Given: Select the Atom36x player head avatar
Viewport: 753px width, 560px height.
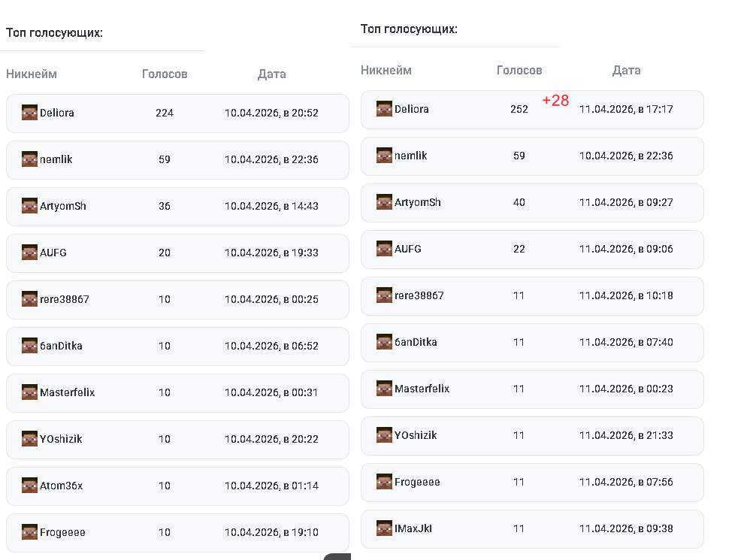Looking at the screenshot, I should point(29,486).
